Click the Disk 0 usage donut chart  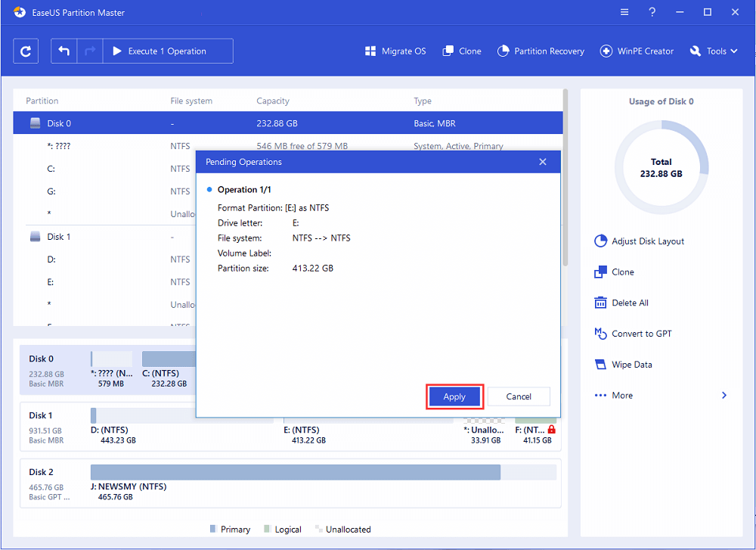(x=661, y=167)
